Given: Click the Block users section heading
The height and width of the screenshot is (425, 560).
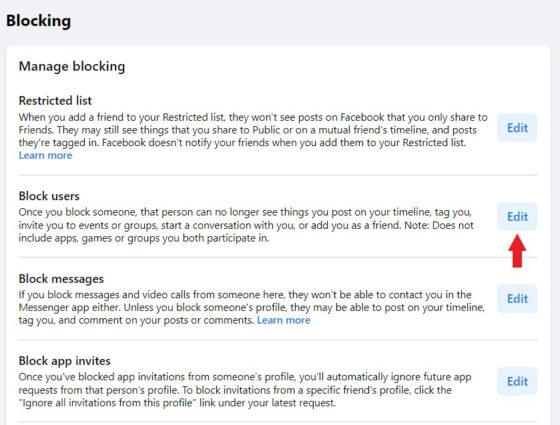Looking at the screenshot, I should (49, 196).
